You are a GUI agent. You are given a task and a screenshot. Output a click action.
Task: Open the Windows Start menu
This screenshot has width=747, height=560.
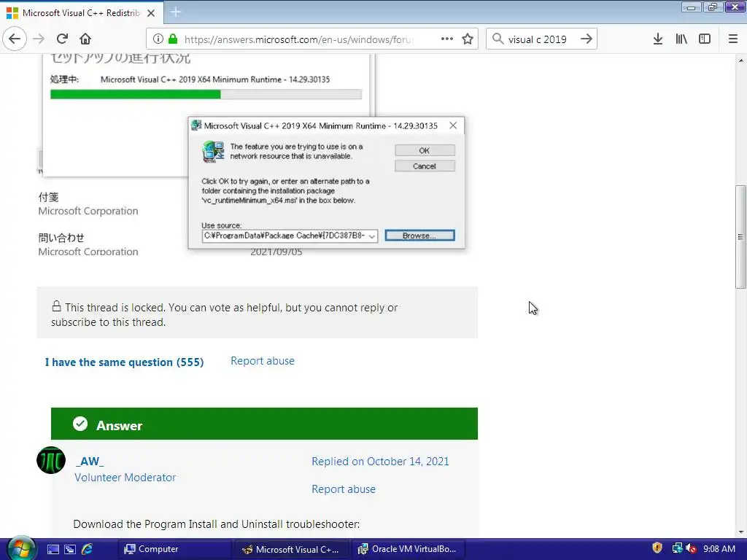(20, 549)
